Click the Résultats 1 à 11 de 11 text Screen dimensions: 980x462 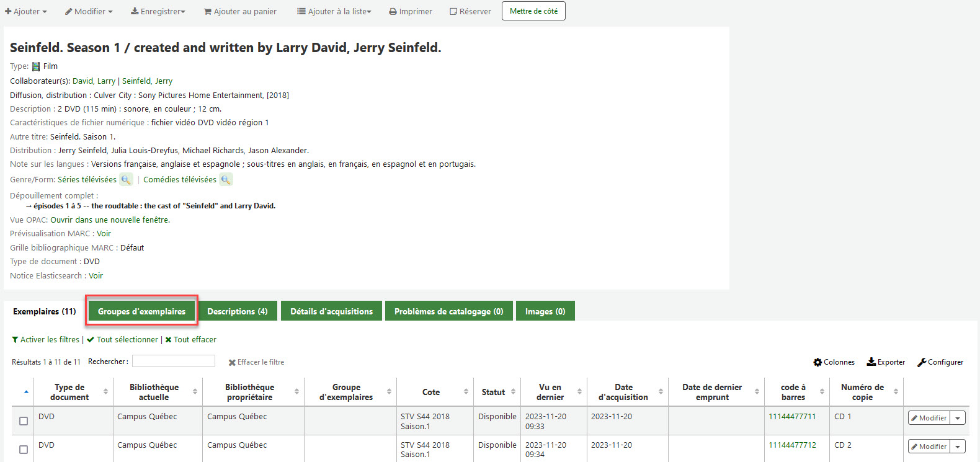[46, 362]
